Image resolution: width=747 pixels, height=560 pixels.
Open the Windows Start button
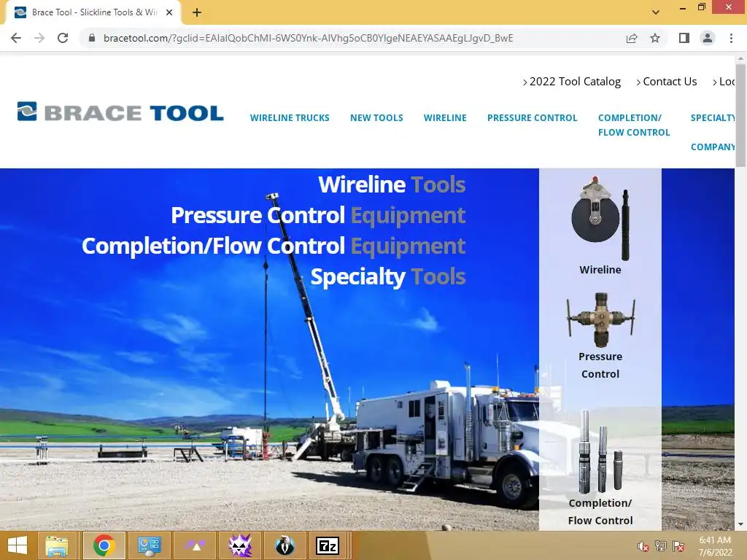[18, 545]
